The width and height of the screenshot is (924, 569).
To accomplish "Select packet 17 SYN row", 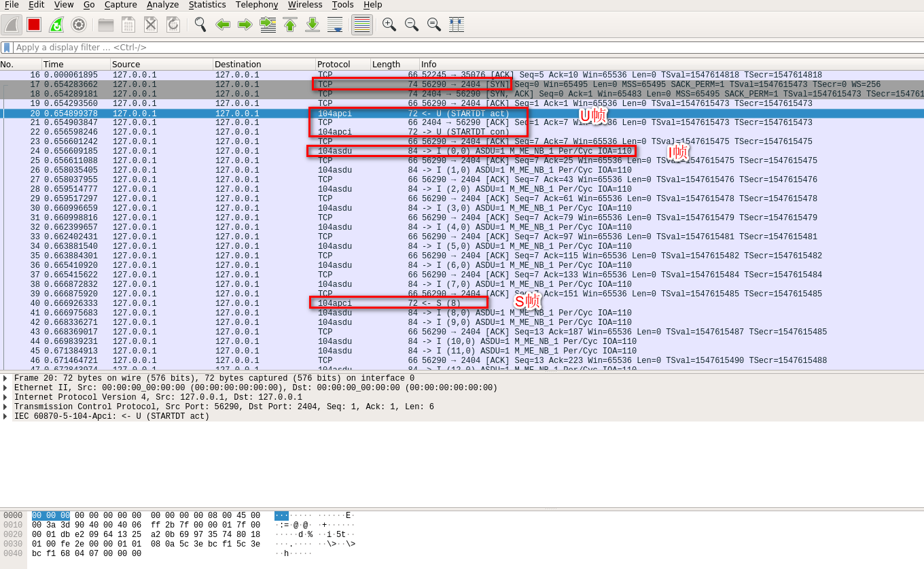I will [462, 84].
